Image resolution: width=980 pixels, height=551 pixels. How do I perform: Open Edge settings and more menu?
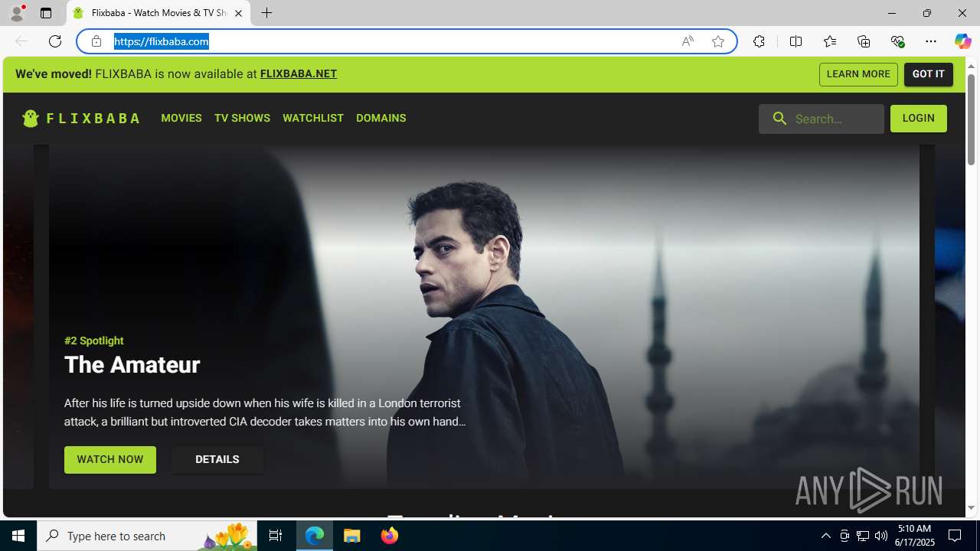point(931,41)
